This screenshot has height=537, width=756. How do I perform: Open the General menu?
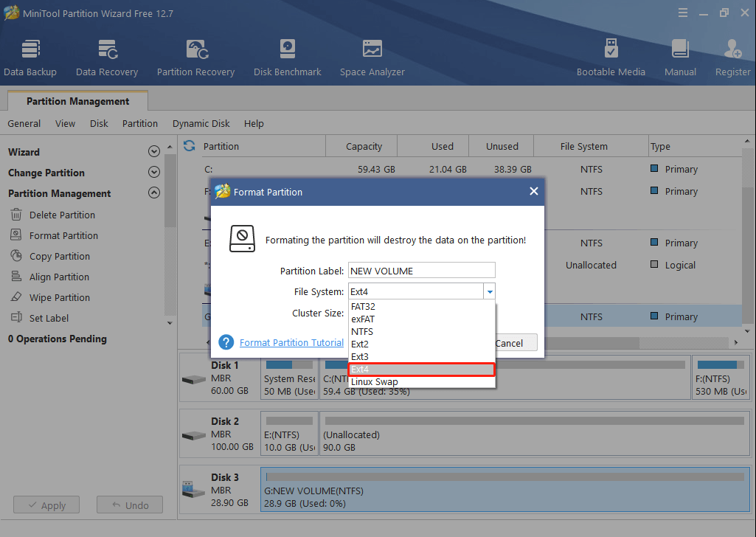pos(24,123)
